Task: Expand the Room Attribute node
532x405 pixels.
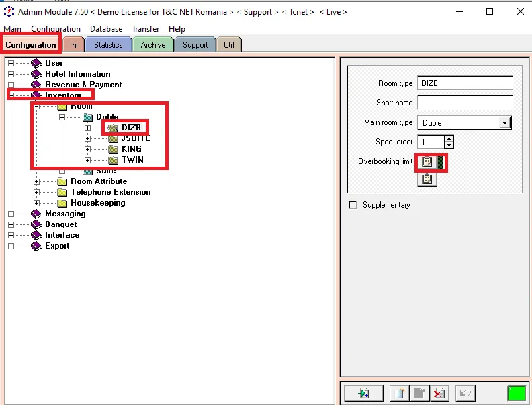Action: [36, 181]
